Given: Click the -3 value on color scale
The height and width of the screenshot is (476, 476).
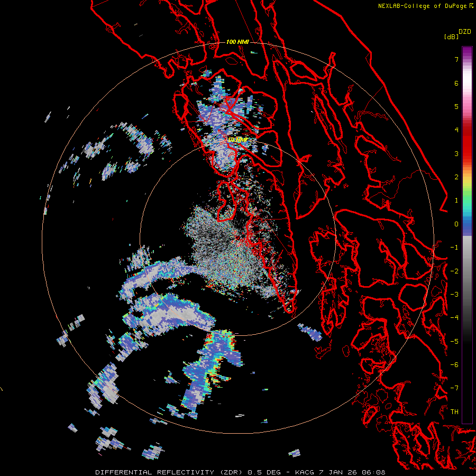Looking at the screenshot, I should click(454, 295).
